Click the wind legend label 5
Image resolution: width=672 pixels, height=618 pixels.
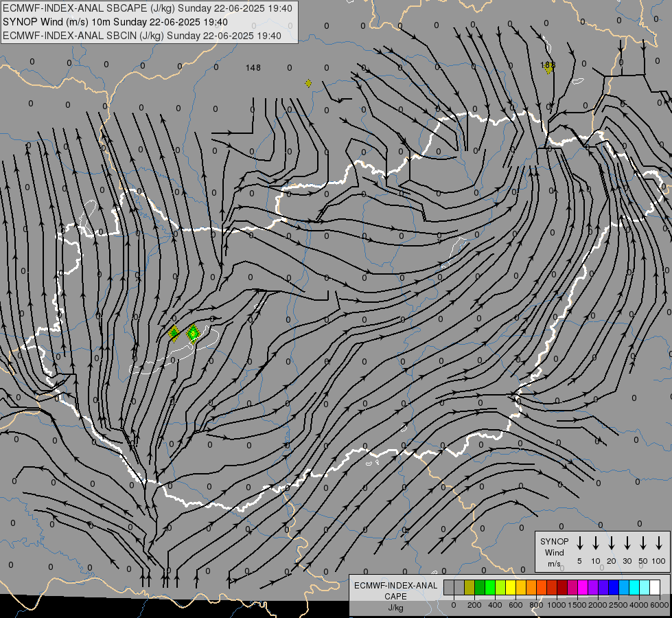click(579, 561)
